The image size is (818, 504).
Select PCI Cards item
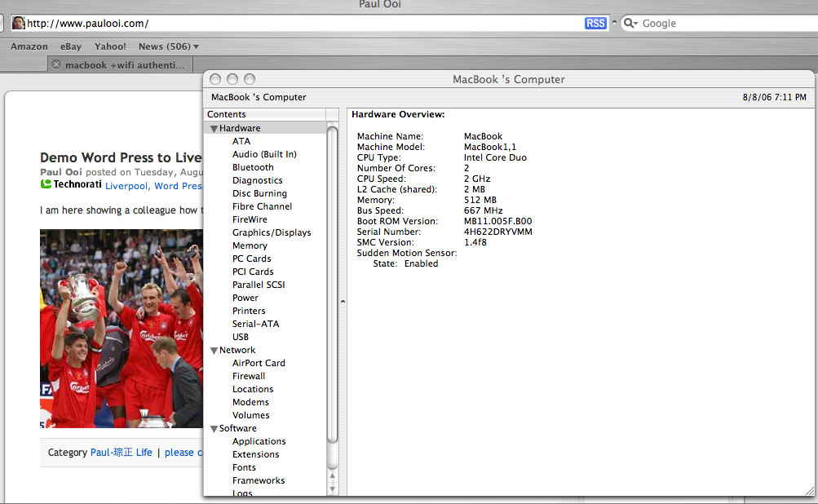253,272
